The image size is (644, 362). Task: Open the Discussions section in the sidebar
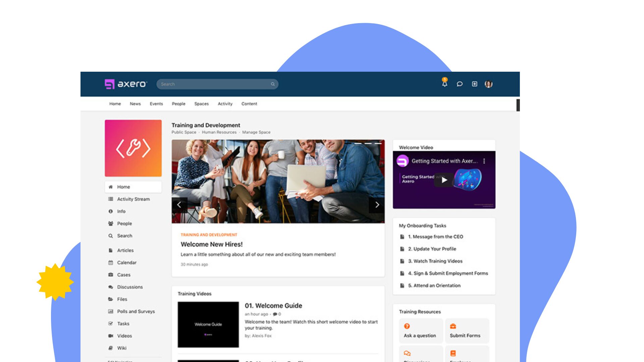coord(130,287)
